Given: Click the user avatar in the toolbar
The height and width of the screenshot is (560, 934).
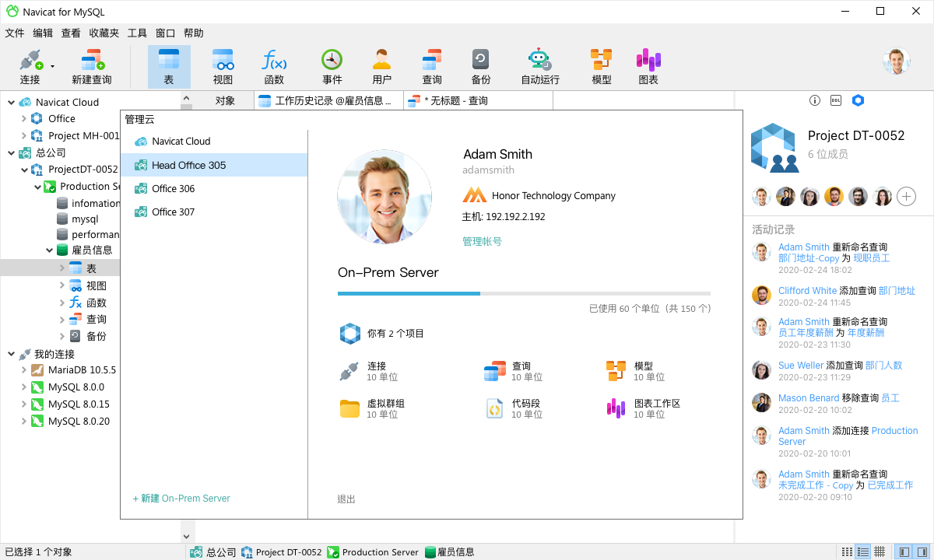Looking at the screenshot, I should [897, 61].
